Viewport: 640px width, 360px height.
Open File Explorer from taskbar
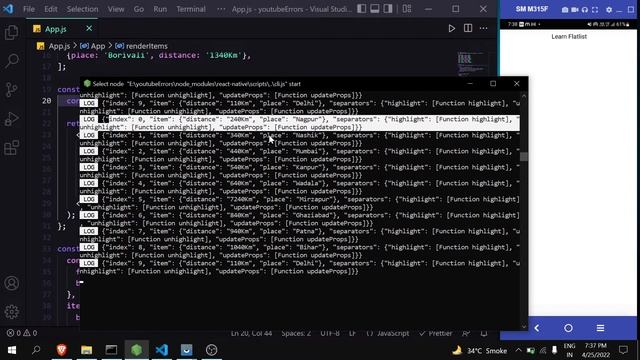(x=86, y=350)
